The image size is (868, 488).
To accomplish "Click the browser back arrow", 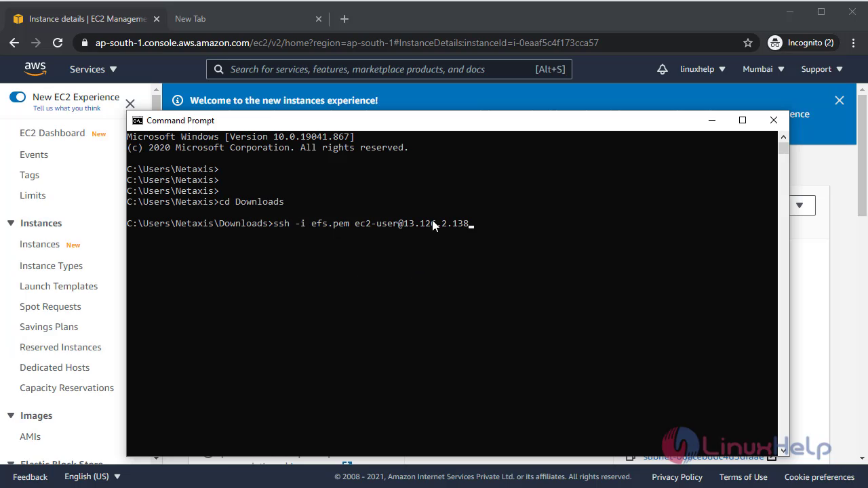I will click(14, 43).
